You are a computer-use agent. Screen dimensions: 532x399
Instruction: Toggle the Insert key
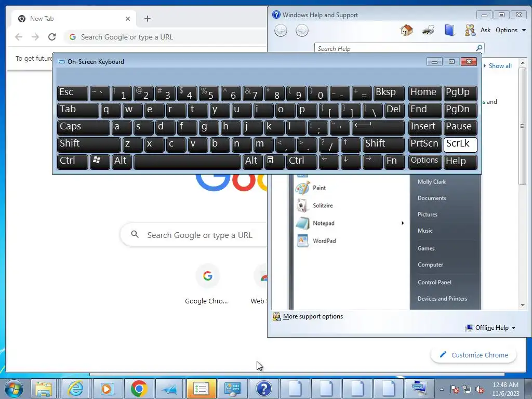424,127
